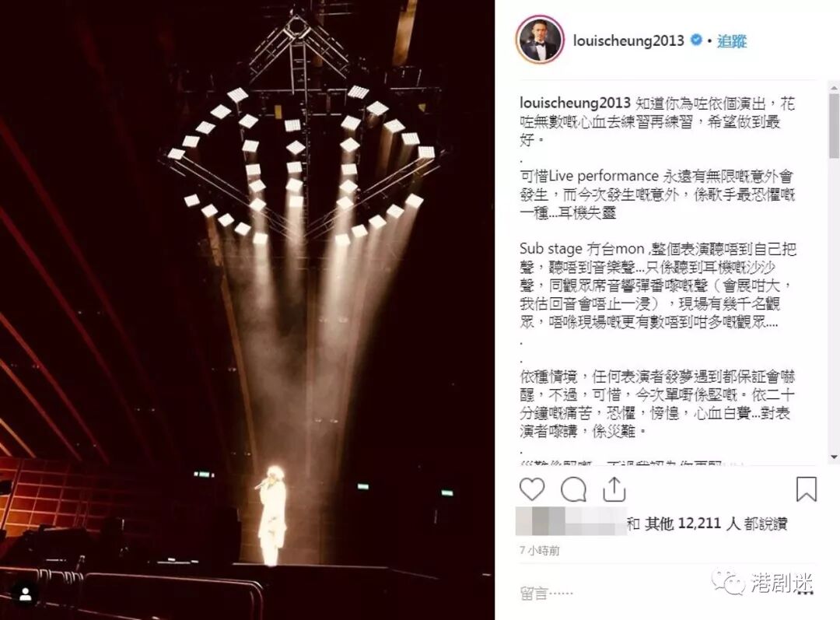Open louischeung2013 username in the caption
The width and height of the screenshot is (840, 620).
click(x=575, y=103)
